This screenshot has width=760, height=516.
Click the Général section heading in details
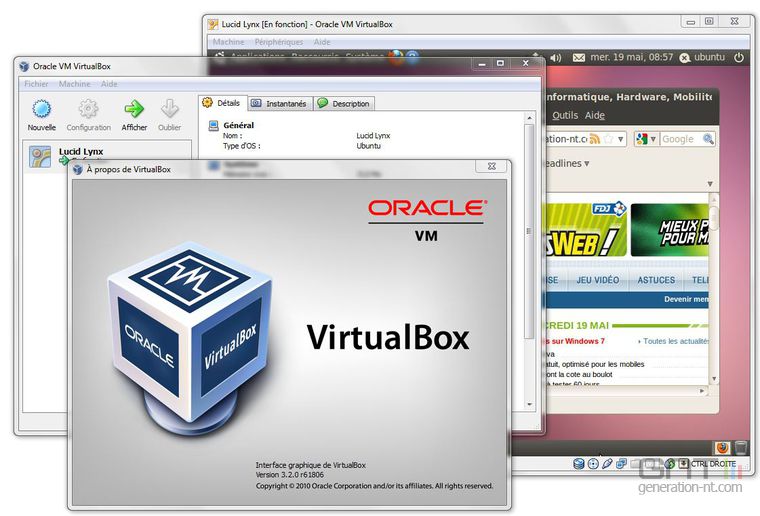click(238, 125)
